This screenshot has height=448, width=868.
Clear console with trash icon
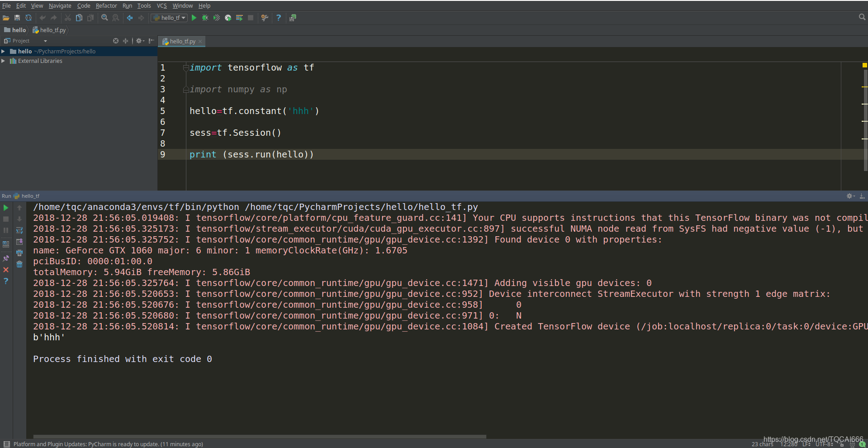19,264
